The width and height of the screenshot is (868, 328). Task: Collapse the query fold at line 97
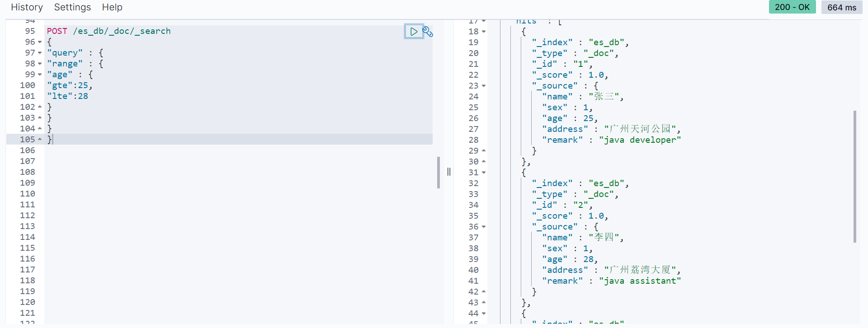coord(40,53)
